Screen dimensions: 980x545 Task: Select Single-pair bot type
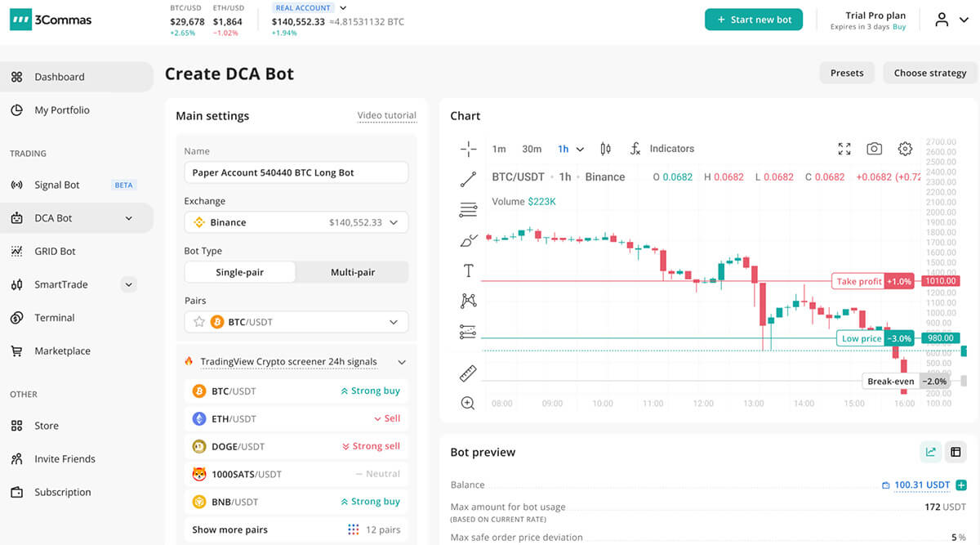pos(239,272)
